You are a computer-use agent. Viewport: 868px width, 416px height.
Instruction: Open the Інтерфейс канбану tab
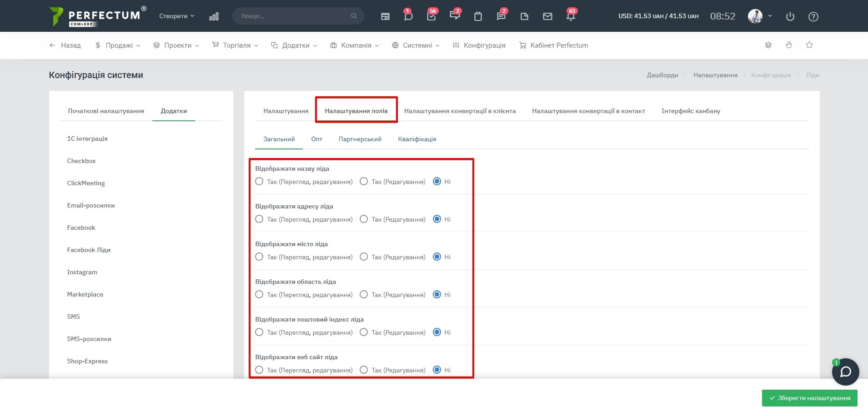[x=691, y=111]
